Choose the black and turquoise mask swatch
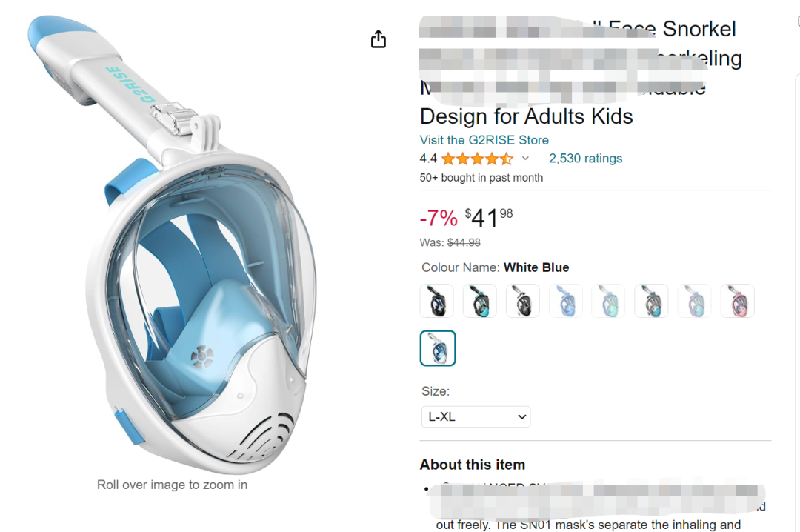Viewport: 800px width, 532px height. (x=479, y=302)
